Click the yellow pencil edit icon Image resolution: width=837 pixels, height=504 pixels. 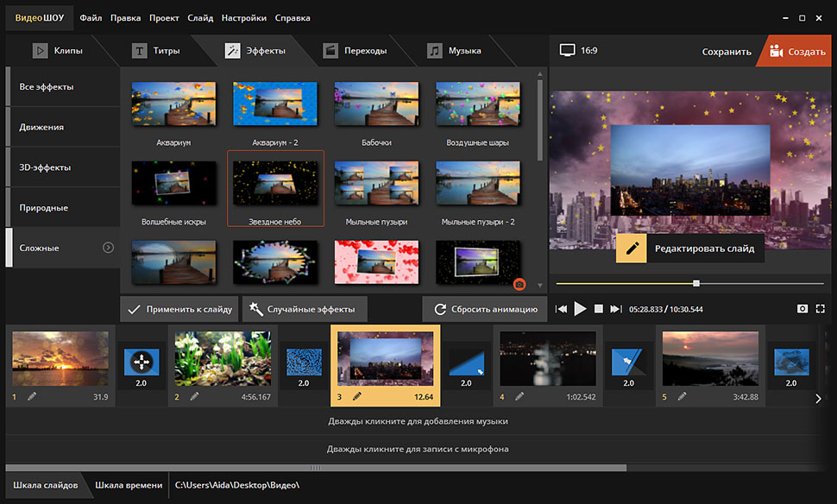632,249
